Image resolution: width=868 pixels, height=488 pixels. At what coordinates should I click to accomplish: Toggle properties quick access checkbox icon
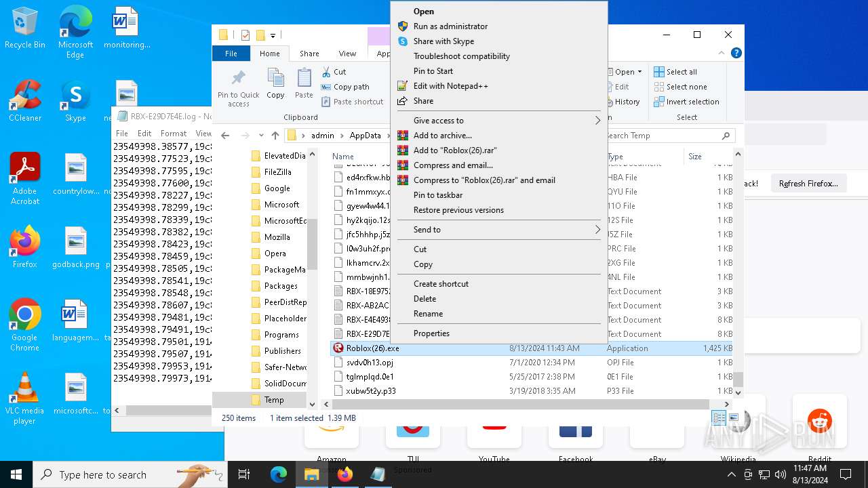pyautogui.click(x=245, y=35)
